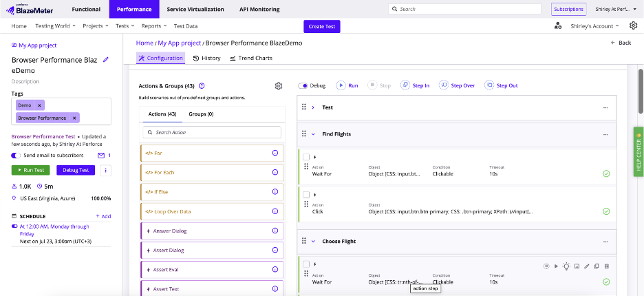
Task: Click the duplicate copy icon on Choose Flight step
Action: (597, 266)
